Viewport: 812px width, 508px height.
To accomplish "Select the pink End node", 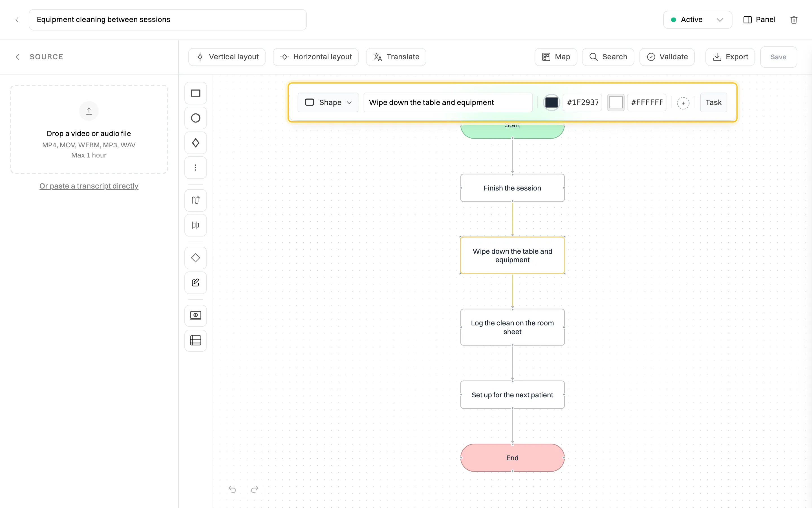I will (512, 457).
